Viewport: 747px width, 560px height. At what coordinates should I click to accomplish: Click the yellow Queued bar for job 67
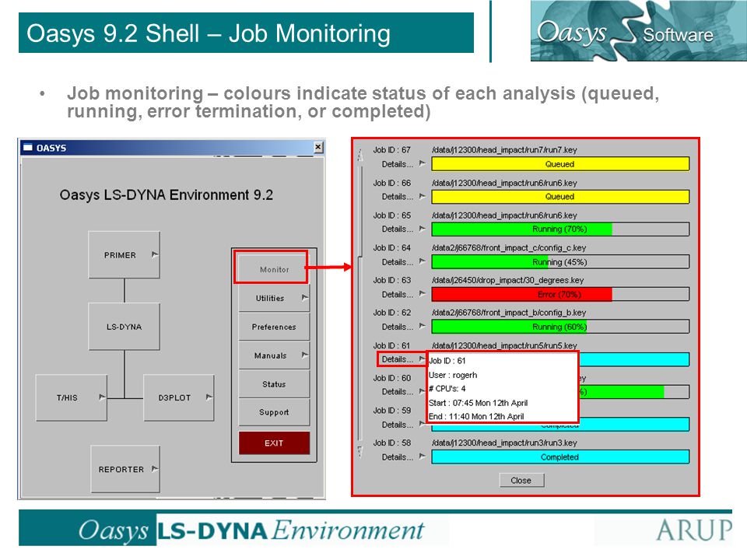pyautogui.click(x=560, y=164)
